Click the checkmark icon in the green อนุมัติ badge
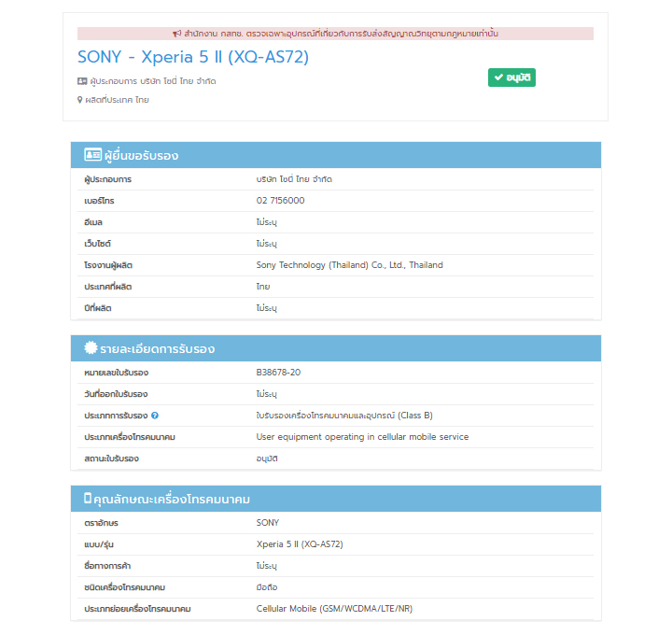The image size is (672, 635). click(x=498, y=78)
